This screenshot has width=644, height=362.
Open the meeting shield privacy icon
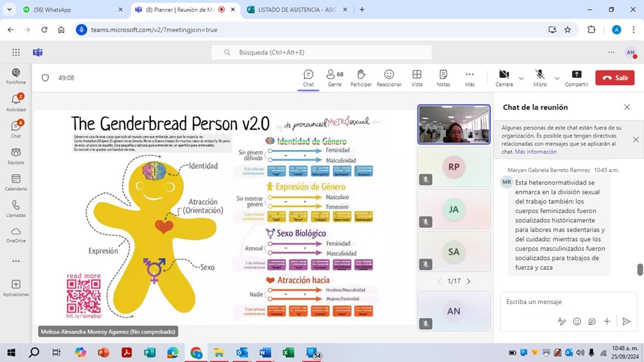point(45,78)
